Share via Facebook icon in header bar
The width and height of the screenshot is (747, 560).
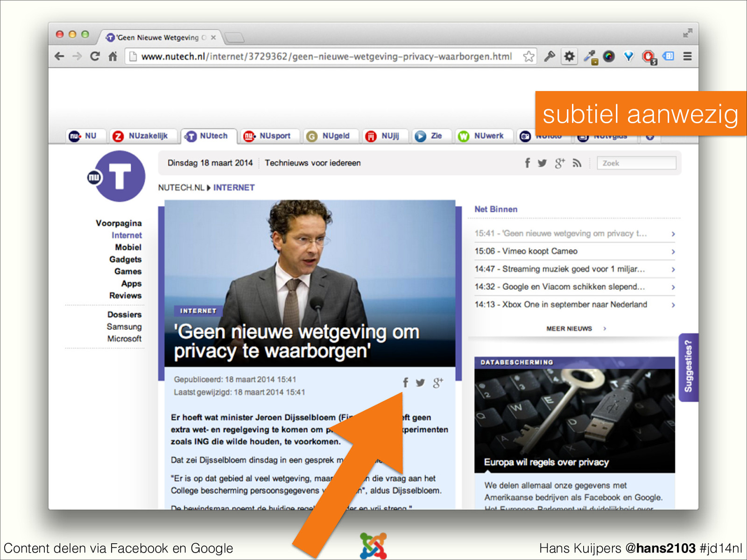pos(527,163)
